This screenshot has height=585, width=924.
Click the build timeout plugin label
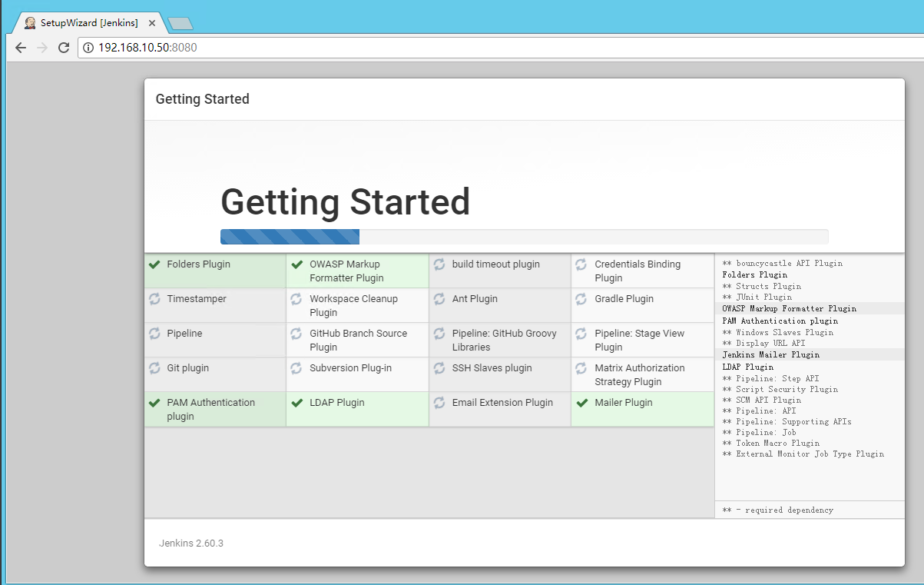(x=496, y=264)
